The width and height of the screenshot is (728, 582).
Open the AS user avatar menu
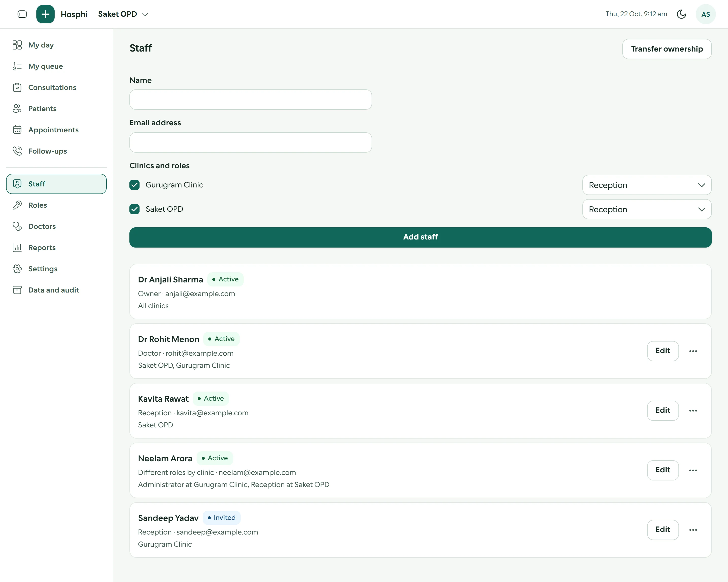click(x=706, y=14)
